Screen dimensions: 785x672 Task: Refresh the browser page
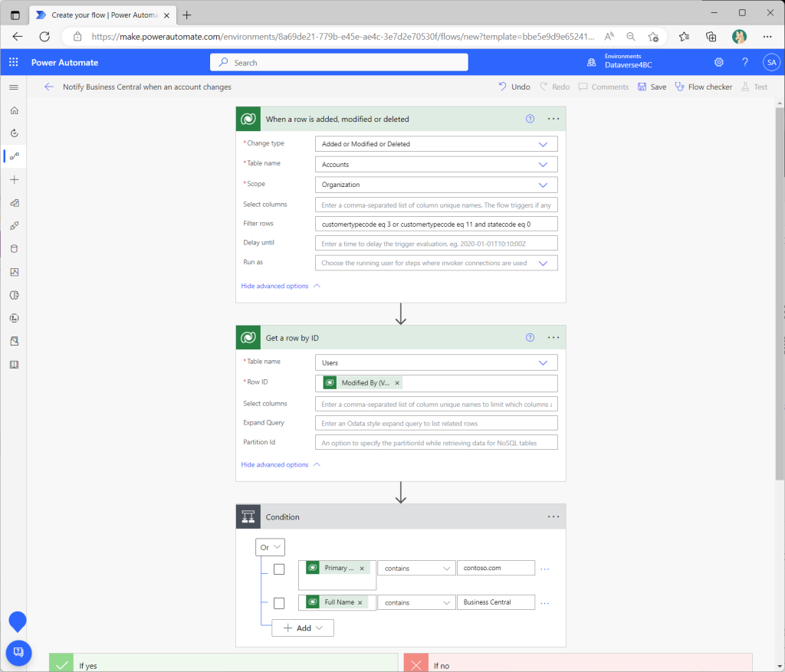click(44, 37)
